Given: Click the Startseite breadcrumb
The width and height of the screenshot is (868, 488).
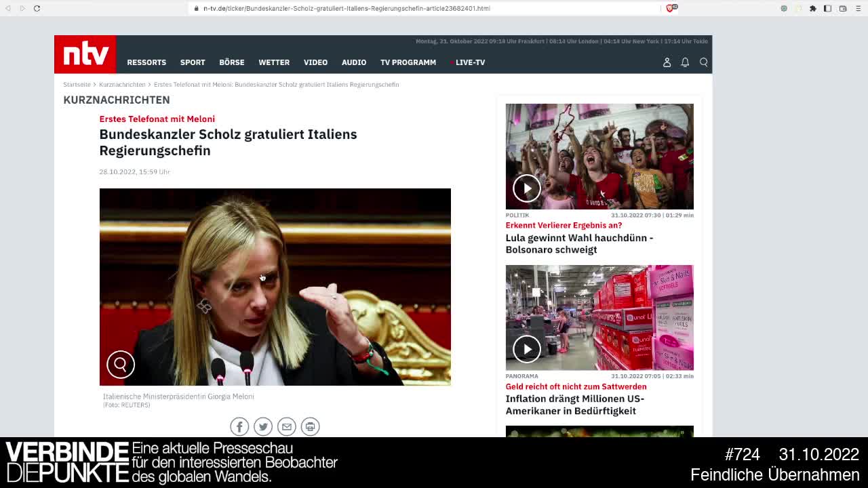Looking at the screenshot, I should 77,85.
